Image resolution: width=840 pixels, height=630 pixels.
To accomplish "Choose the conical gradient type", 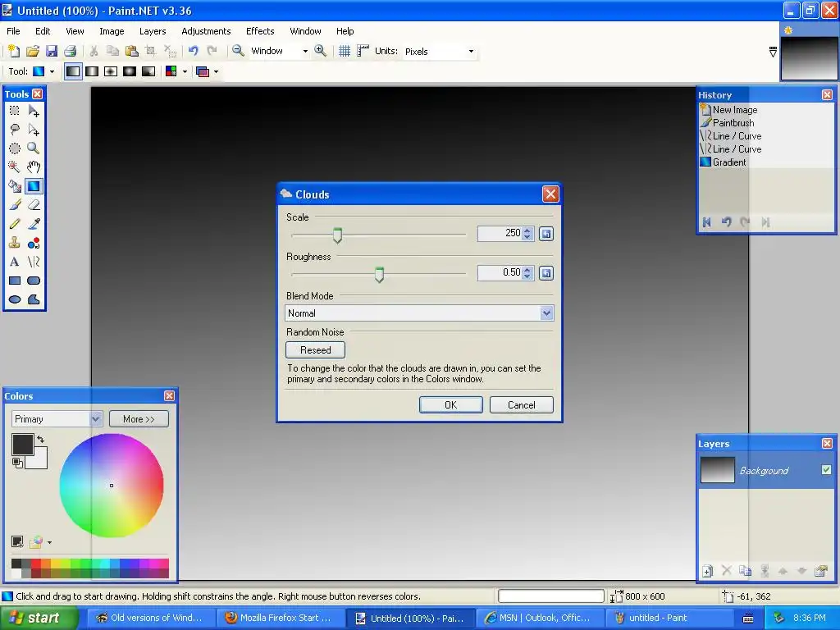I will click(x=148, y=71).
